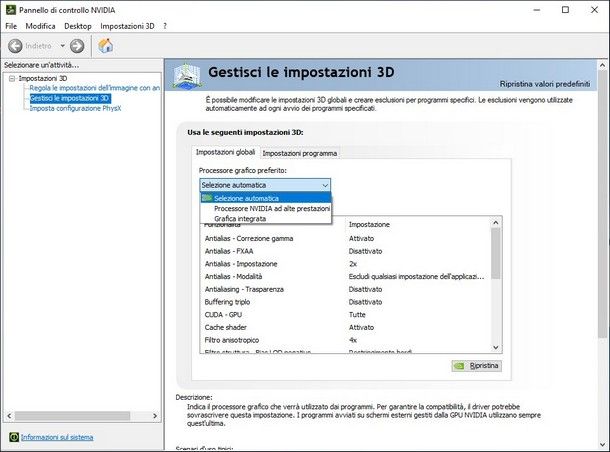Open the Impostazioni 3D menu
The height and width of the screenshot is (452, 610).
pyautogui.click(x=127, y=26)
